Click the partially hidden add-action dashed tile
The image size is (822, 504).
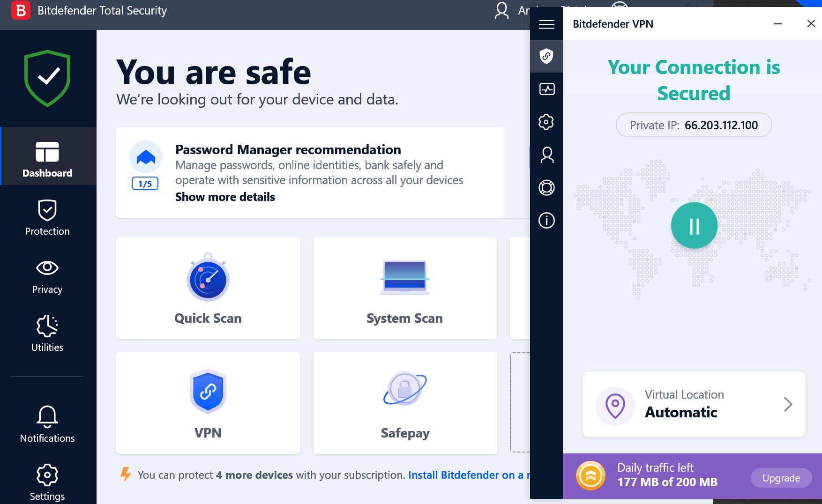[520, 402]
